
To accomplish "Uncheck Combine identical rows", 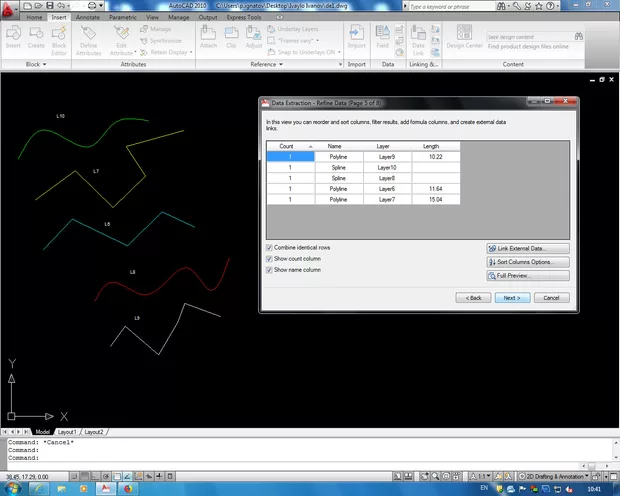I will point(269,247).
